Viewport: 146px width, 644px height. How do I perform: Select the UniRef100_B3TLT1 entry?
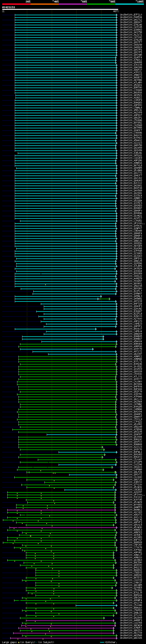point(131,361)
